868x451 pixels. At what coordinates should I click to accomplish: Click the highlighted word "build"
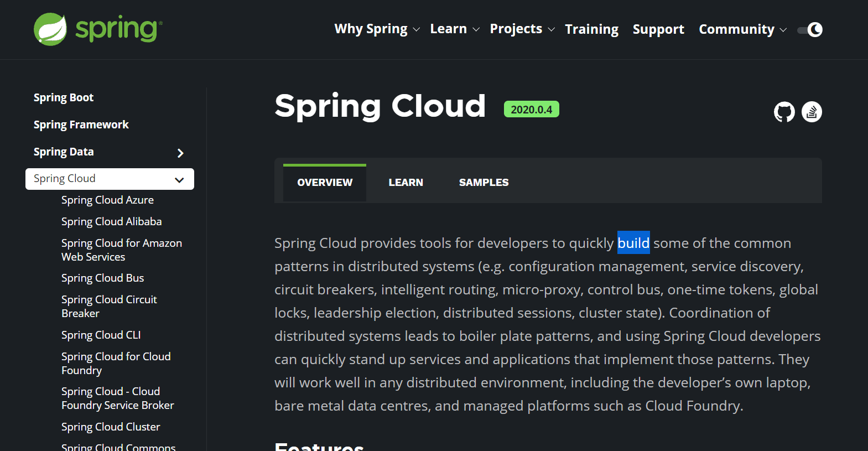tap(633, 243)
